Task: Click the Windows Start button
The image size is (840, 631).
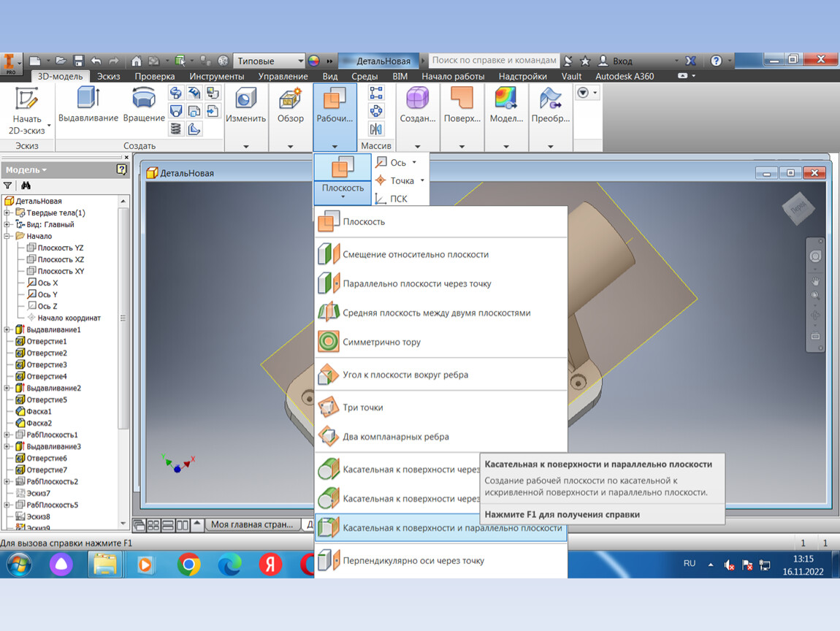Action: click(19, 565)
